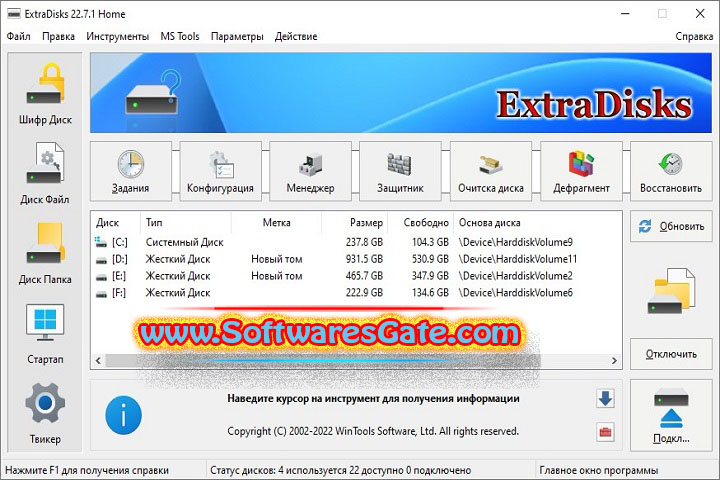Open the Действие menu

coord(296,36)
